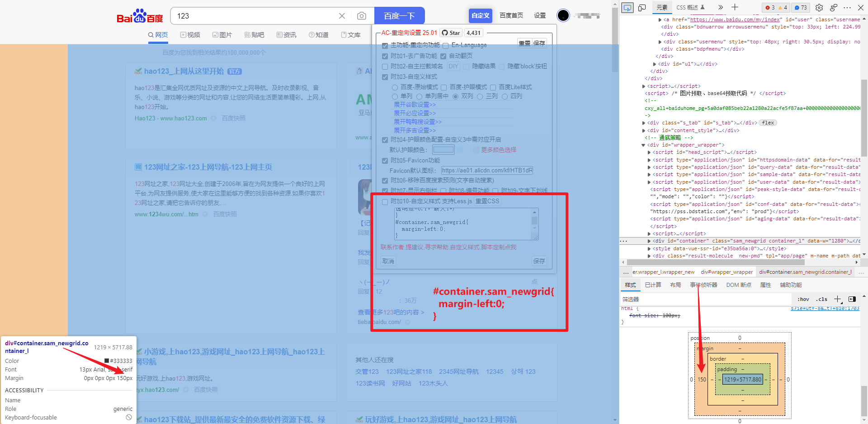
Task: Toggle the inspect element picker in DevTools
Action: pyautogui.click(x=627, y=7)
